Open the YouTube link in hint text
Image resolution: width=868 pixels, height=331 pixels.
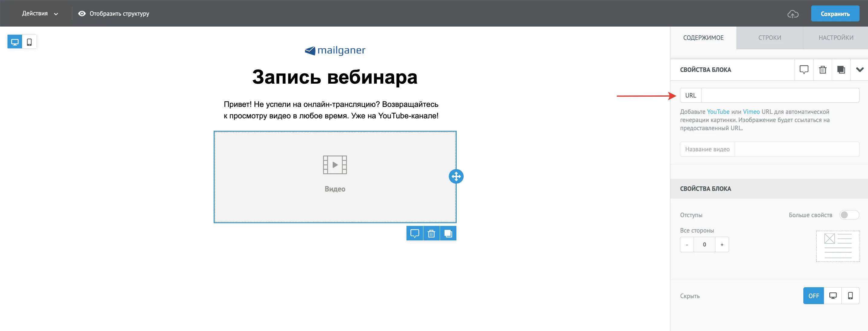[718, 112]
